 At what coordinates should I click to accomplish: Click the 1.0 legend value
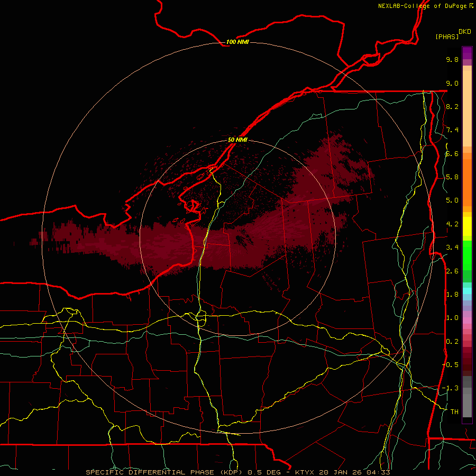pyautogui.click(x=452, y=318)
